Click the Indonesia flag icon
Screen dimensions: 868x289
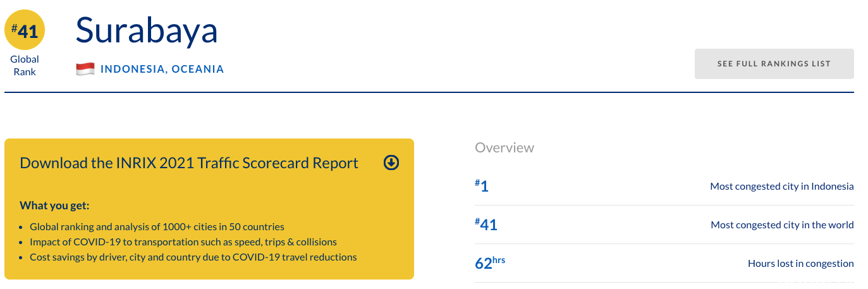[x=85, y=69]
